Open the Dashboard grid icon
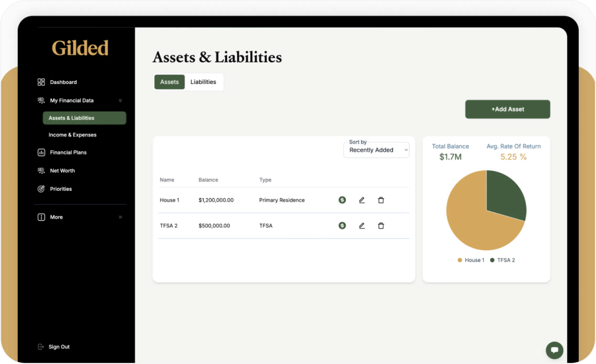Image resolution: width=596 pixels, height=364 pixels. pos(41,82)
